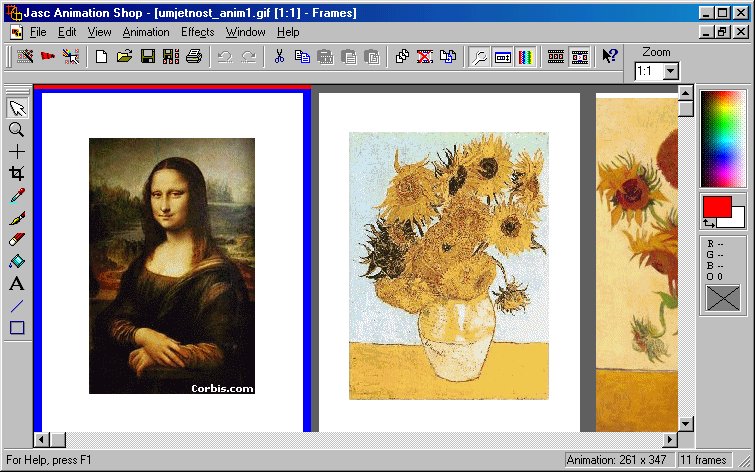Undo the last action
Viewport: 755px width, 472px height.
tap(225, 57)
